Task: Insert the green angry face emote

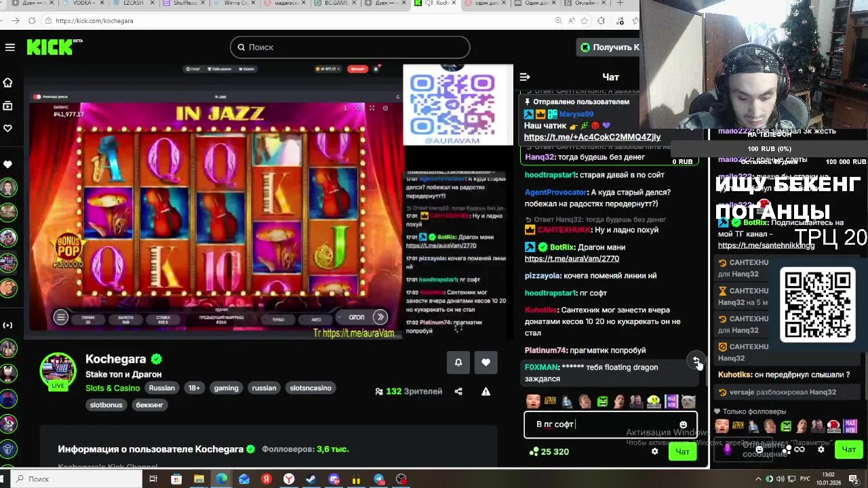Action: click(x=602, y=401)
